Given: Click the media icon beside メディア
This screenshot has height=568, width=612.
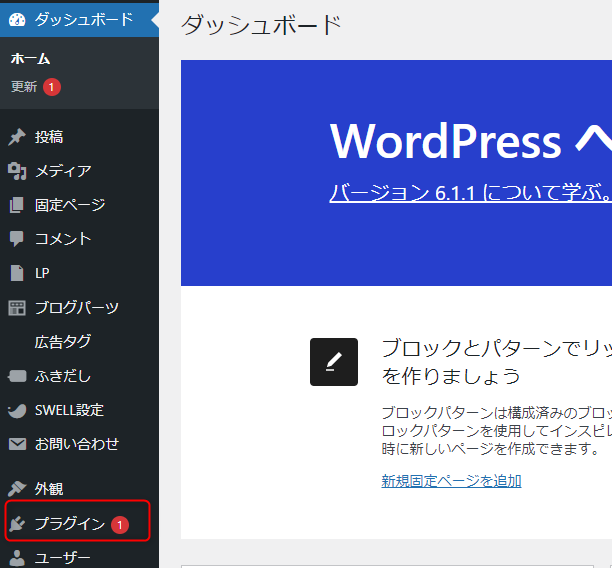Looking at the screenshot, I should [17, 171].
